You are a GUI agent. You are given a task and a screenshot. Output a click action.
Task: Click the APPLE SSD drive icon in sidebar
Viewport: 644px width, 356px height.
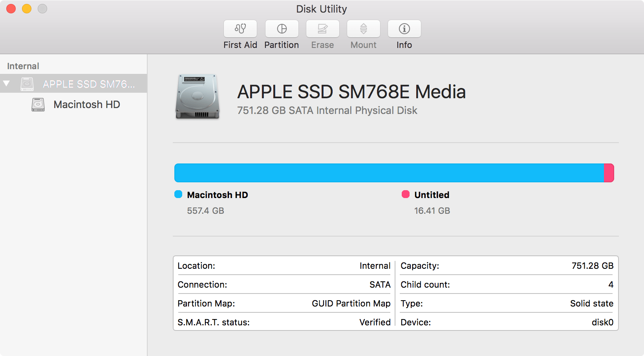pos(27,84)
